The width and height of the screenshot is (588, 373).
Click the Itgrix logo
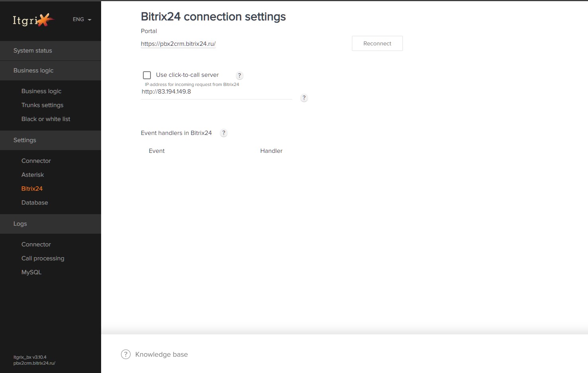point(33,20)
